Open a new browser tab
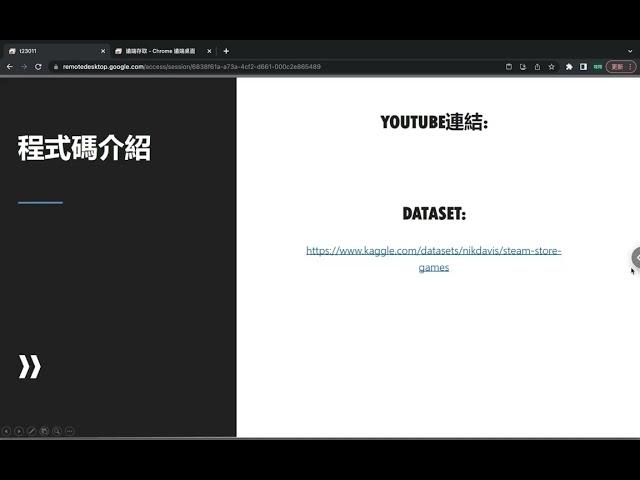The image size is (640, 480). coord(226,51)
